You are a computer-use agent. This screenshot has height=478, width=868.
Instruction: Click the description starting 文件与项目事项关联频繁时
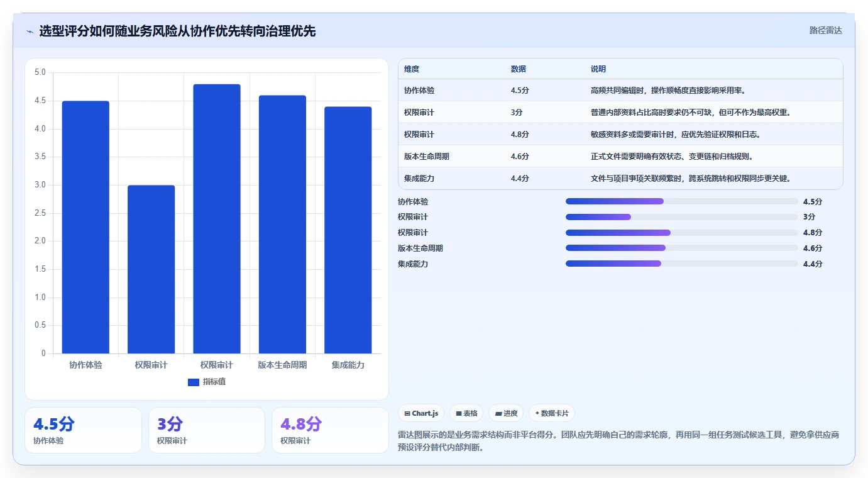[x=691, y=179]
